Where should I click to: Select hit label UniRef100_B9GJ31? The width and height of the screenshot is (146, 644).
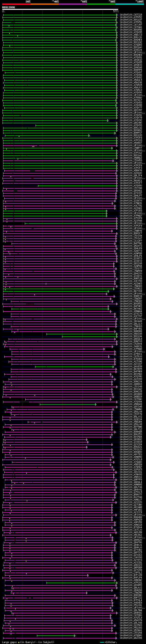(131, 37)
